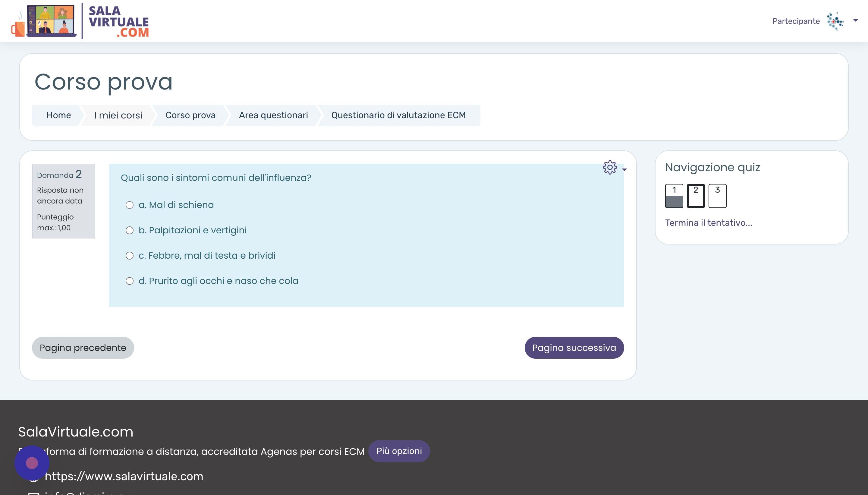Select answer c. Febbre, mal di testa e brividi
The height and width of the screenshot is (495, 868).
click(130, 256)
